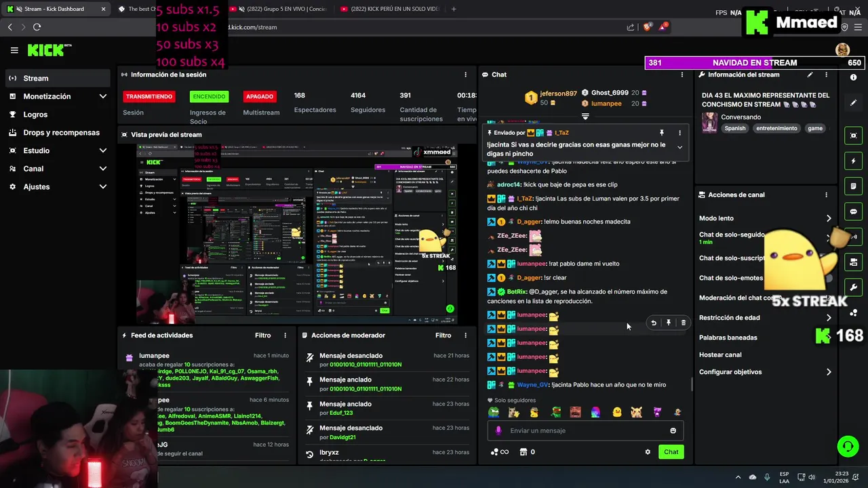Click the ENCENDIDO Ingresos de Socio badge
The image size is (868, 488).
point(208,96)
